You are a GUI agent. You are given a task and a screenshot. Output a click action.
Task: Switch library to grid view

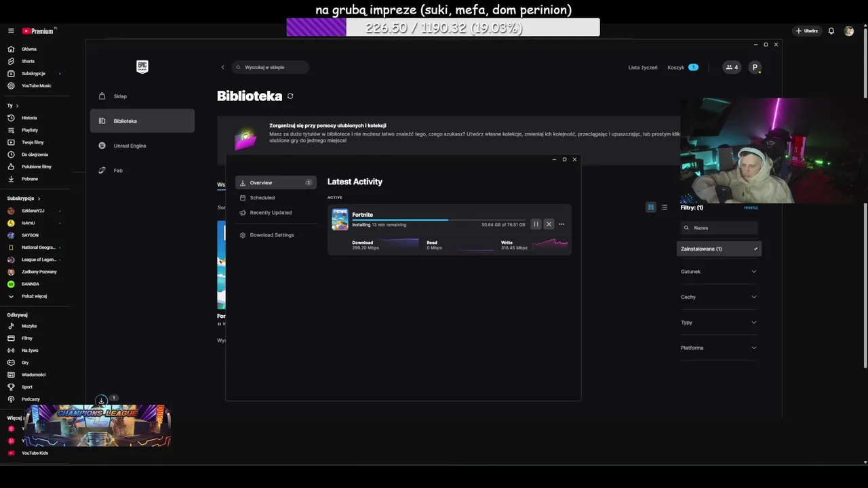(651, 207)
